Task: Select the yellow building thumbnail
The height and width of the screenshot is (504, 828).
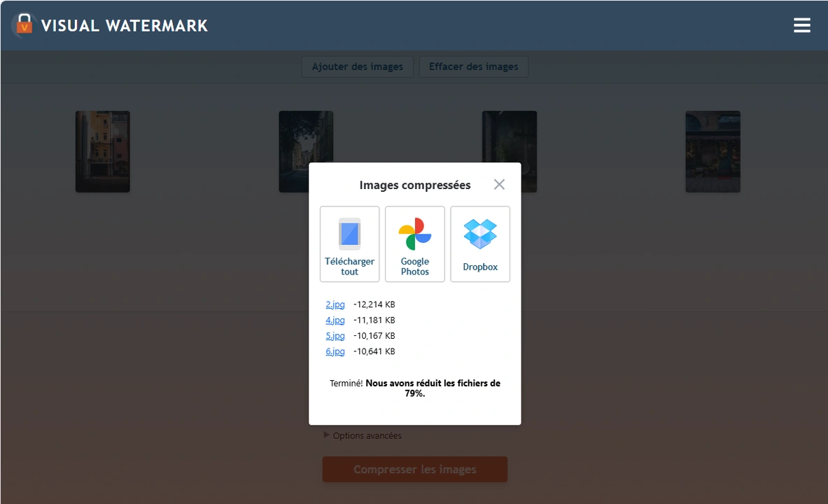Action: pyautogui.click(x=102, y=152)
